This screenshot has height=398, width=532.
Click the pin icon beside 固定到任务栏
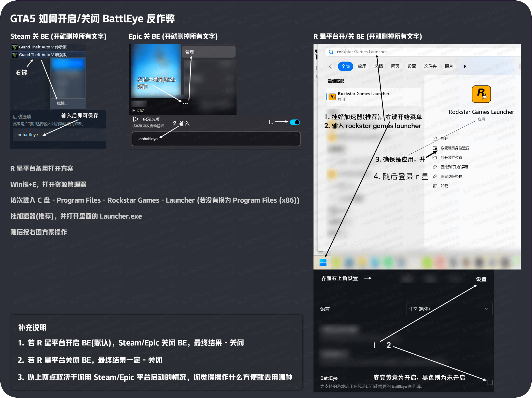pos(435,176)
